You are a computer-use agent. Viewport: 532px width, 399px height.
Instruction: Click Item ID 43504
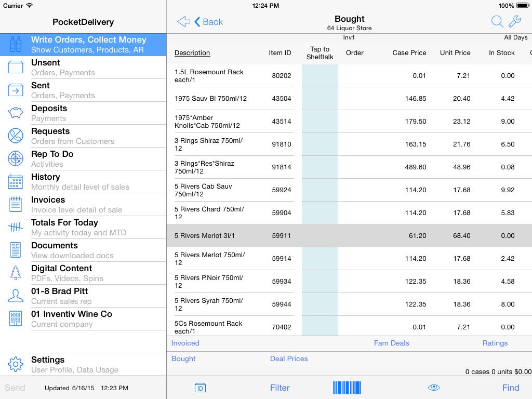click(281, 98)
